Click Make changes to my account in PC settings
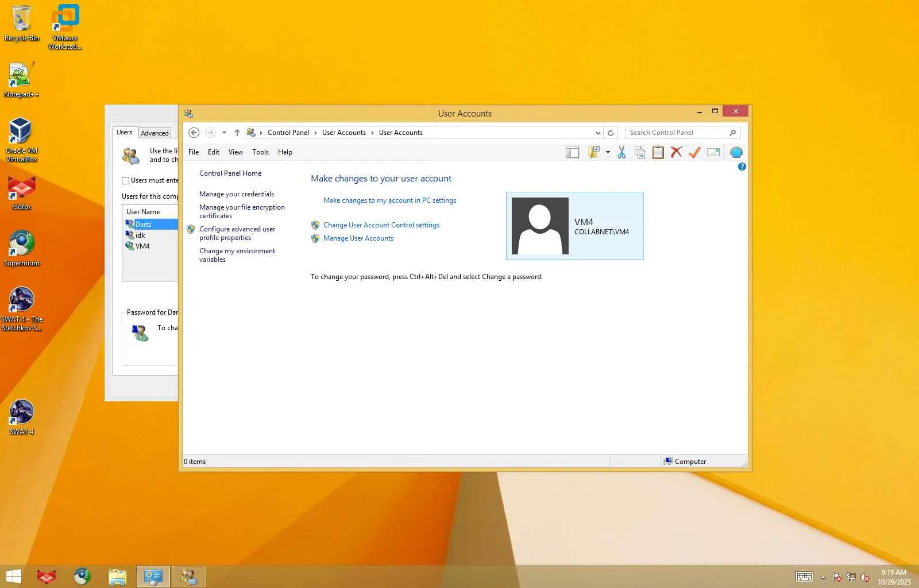919x588 pixels. pyautogui.click(x=389, y=200)
